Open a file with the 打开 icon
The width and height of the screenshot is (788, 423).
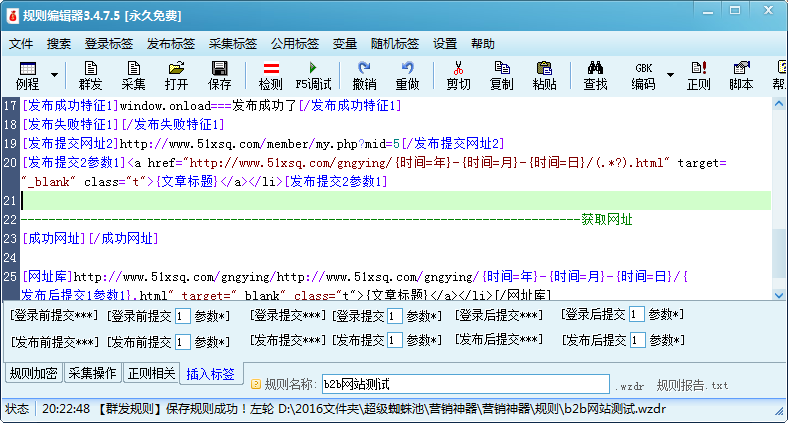point(176,75)
